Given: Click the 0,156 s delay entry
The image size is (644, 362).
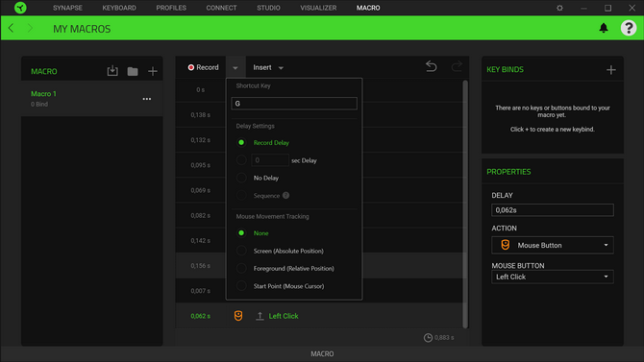Looking at the screenshot, I should 201,266.
